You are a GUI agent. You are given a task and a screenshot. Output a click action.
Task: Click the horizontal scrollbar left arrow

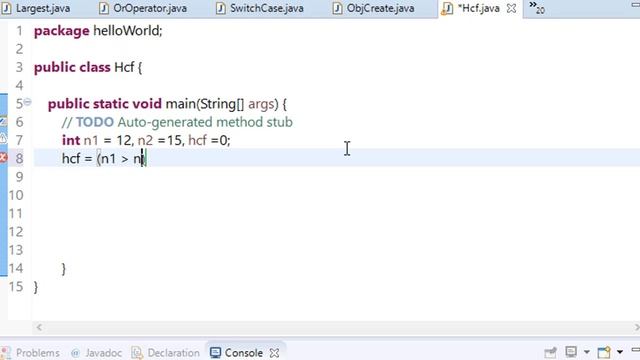tap(39, 327)
